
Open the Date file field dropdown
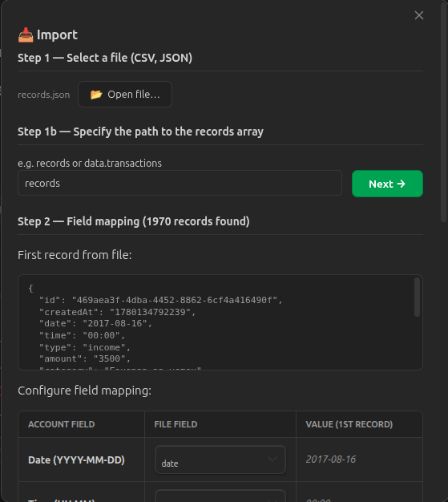220,459
